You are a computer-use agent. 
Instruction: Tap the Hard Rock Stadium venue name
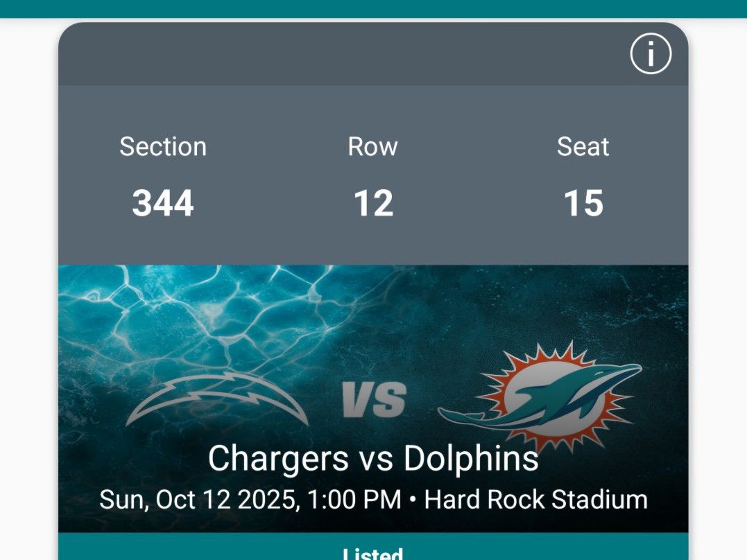(x=535, y=500)
